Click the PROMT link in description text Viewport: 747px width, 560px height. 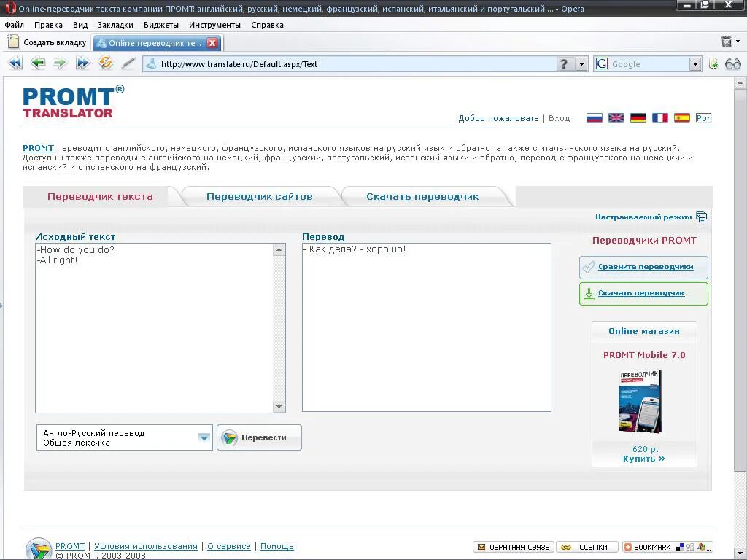click(38, 148)
